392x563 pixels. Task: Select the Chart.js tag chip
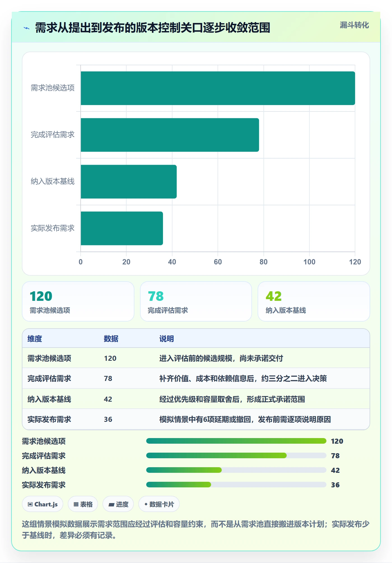[43, 504]
